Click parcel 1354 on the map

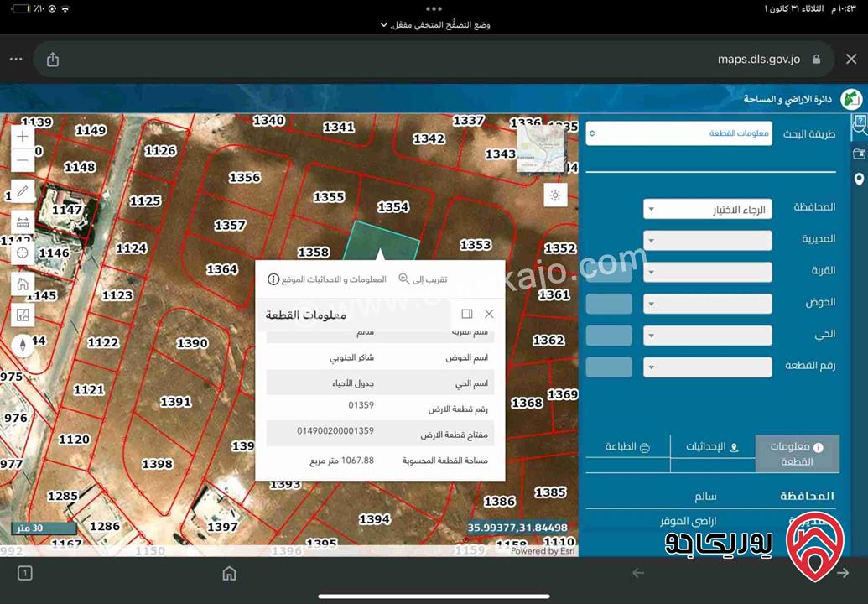tap(393, 206)
